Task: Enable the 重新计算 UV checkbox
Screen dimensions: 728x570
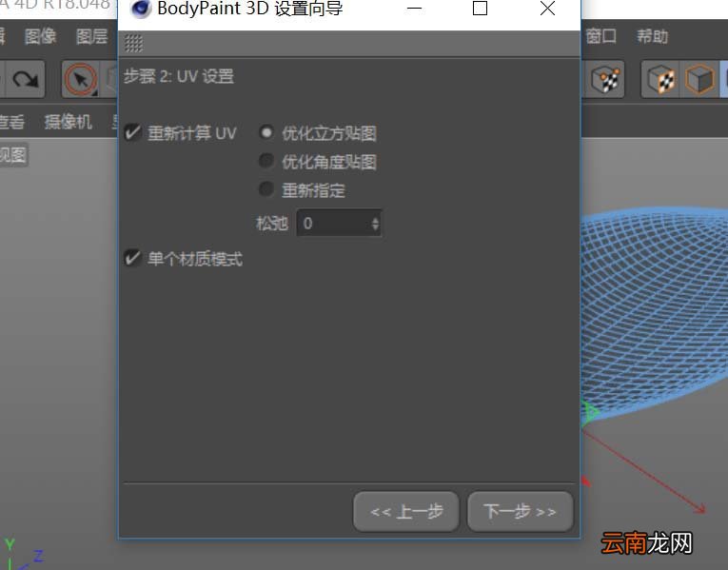Action: 133,133
